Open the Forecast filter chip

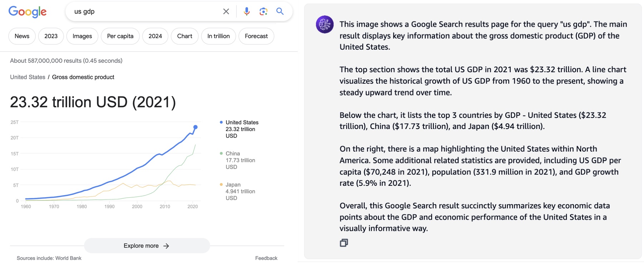coord(256,36)
